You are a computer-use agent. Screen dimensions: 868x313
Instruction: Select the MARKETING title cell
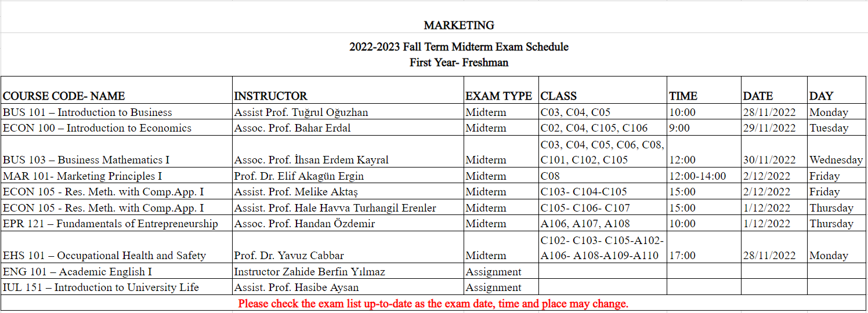pyautogui.click(x=458, y=25)
